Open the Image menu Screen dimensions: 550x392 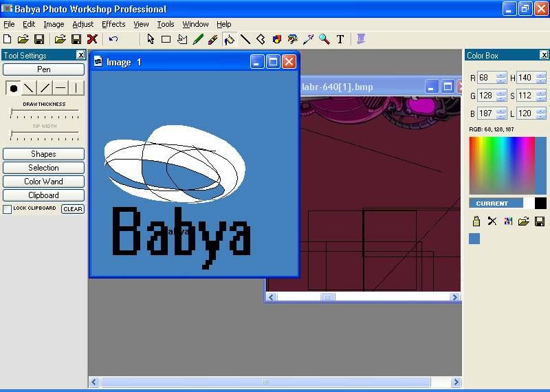pyautogui.click(x=54, y=24)
